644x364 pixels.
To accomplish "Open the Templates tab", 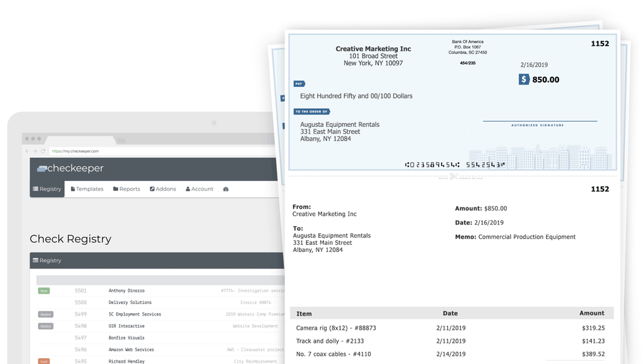I will (87, 189).
